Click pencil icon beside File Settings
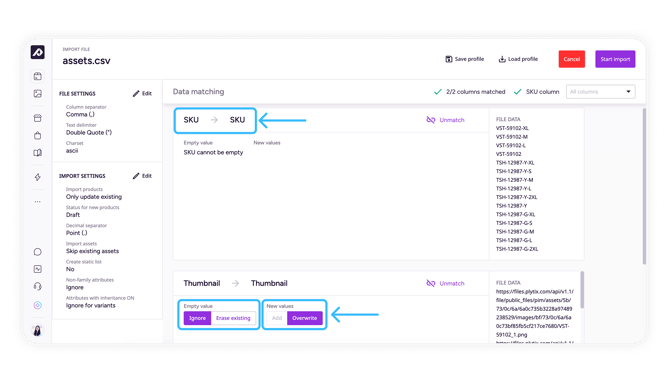 coord(136,94)
